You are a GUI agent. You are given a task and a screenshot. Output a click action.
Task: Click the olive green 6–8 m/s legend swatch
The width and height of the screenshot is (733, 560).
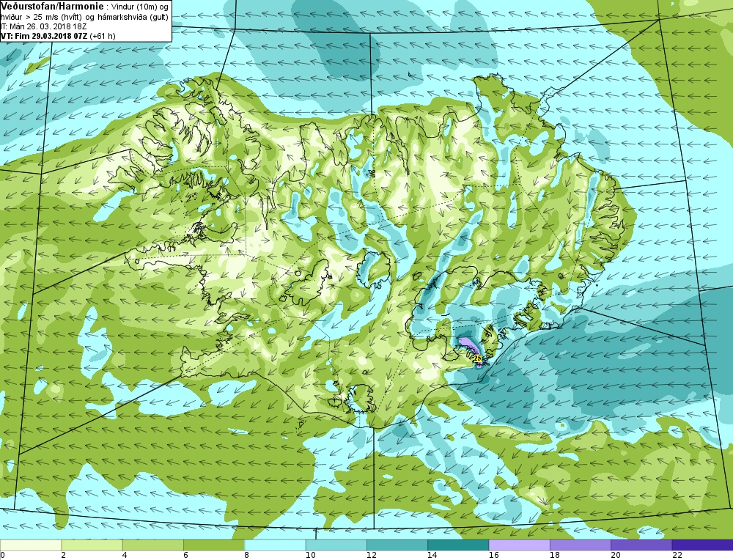pos(213,545)
